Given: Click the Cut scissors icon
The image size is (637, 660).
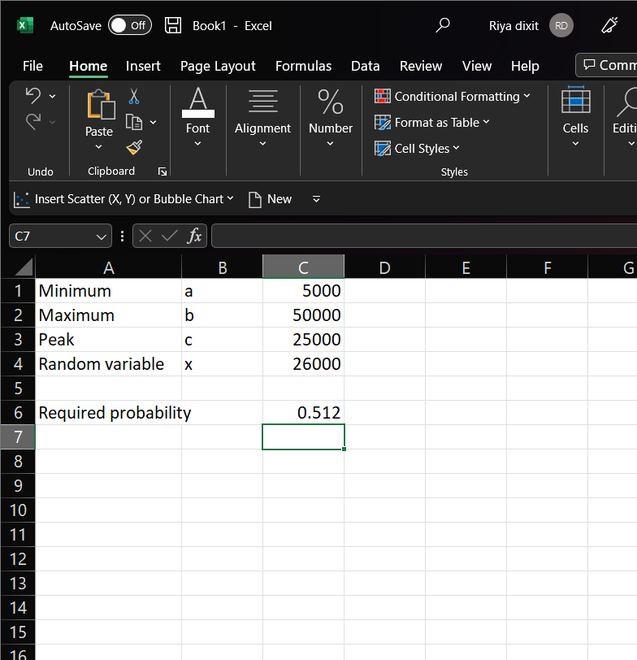Looking at the screenshot, I should 134,97.
